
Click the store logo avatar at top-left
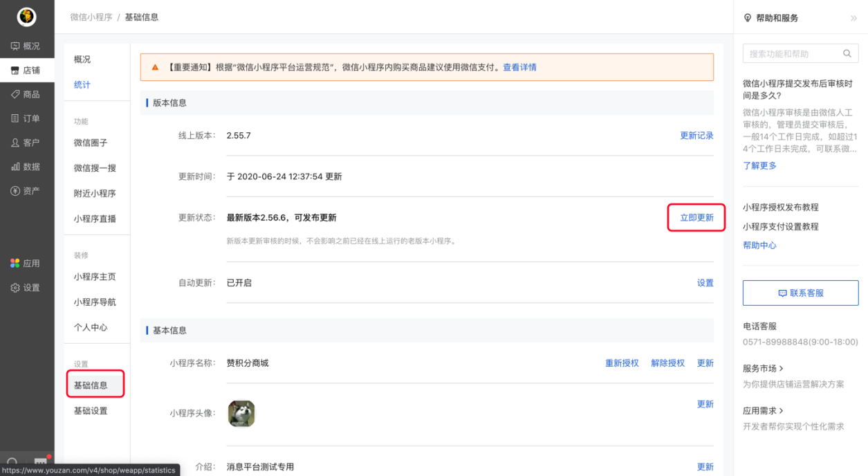(x=26, y=17)
